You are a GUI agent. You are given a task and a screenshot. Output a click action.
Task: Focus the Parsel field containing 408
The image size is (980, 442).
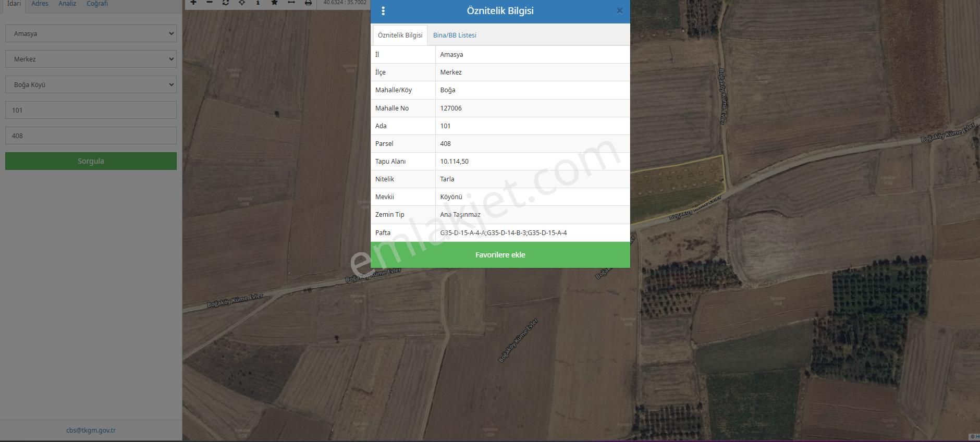coord(91,136)
